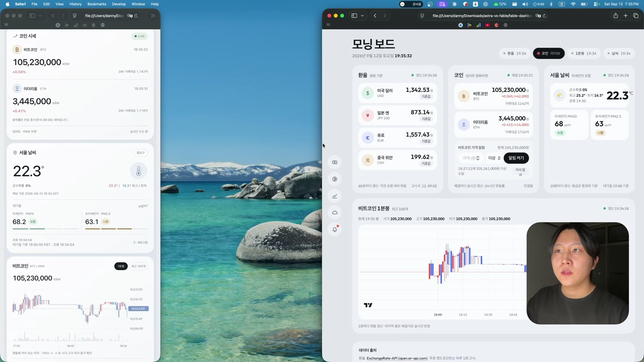Click 알림 켜기 alert button
The image size is (644, 362).
[x=516, y=158]
